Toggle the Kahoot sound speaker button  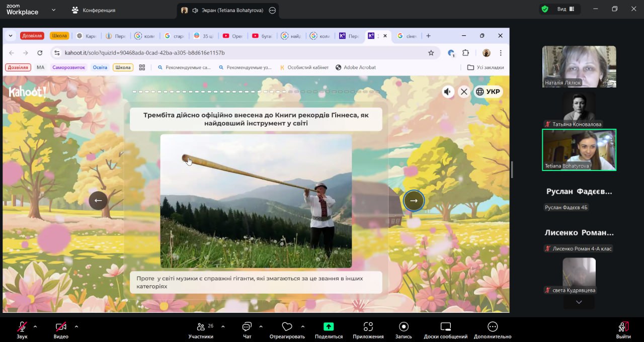[447, 92]
